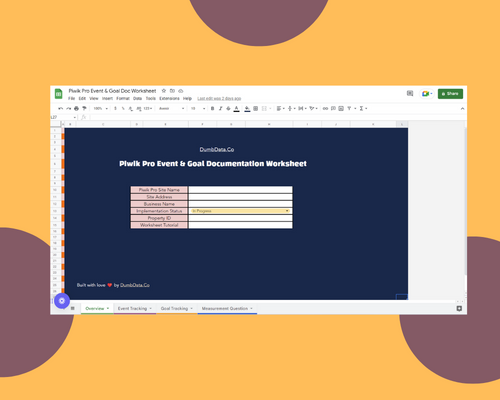This screenshot has height=400, width=500.
Task: Open the DumbData.Co link above the title
Action: coord(217,149)
